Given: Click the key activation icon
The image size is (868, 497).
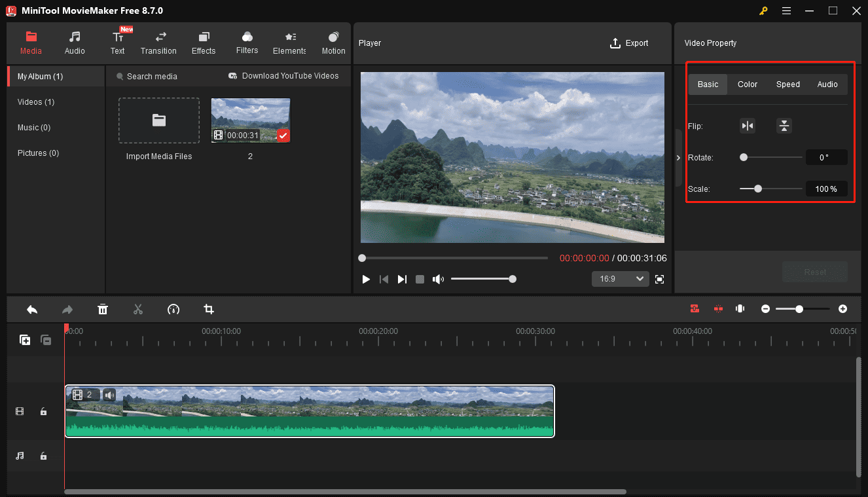Looking at the screenshot, I should coord(763,10).
